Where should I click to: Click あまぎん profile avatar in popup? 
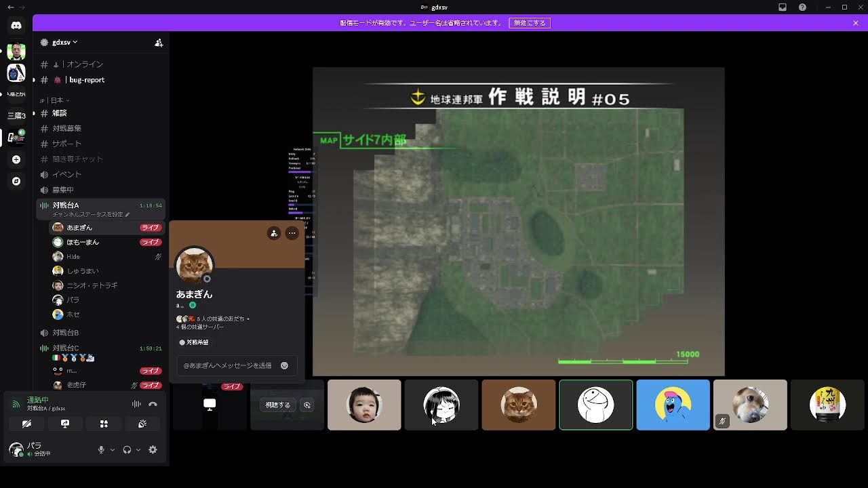click(195, 265)
